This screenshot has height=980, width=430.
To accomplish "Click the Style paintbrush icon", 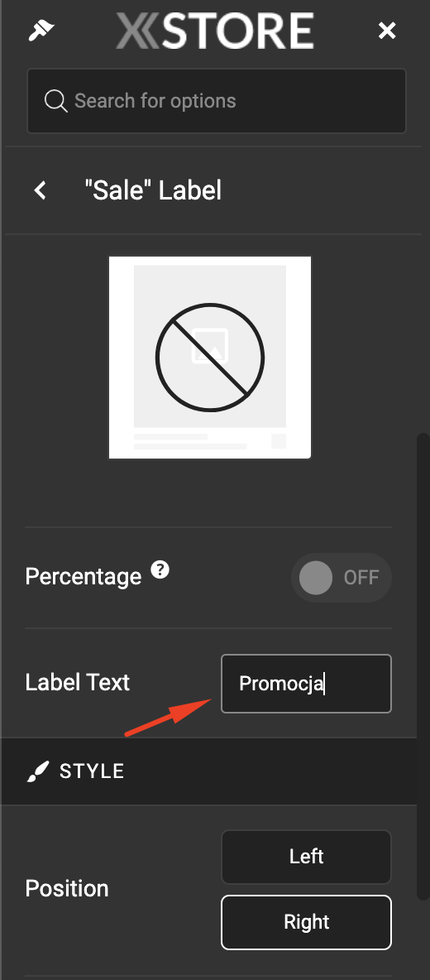I will pyautogui.click(x=38, y=772).
